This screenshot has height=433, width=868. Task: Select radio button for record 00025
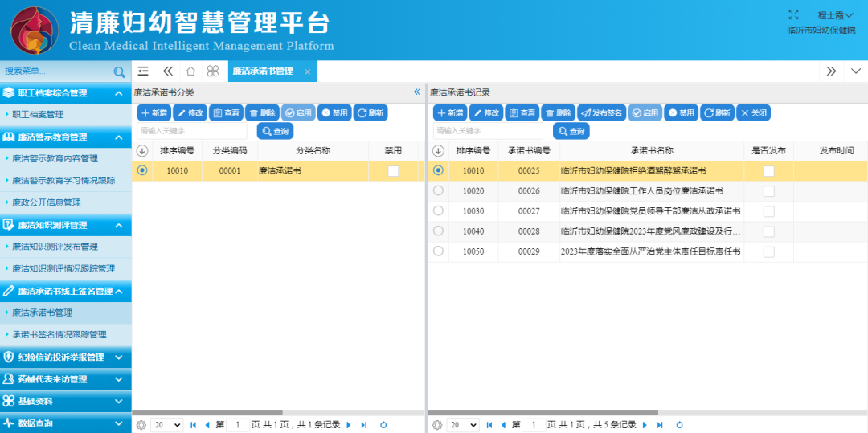coord(439,171)
